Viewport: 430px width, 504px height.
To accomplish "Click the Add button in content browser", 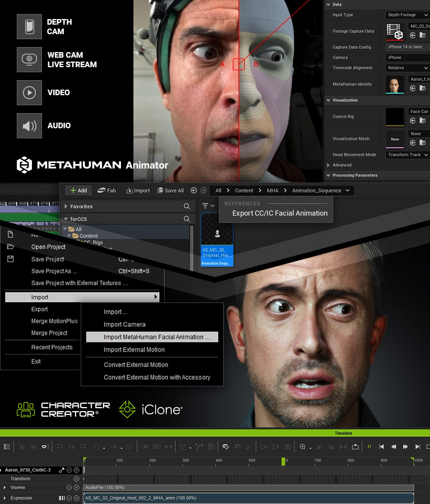I will pyautogui.click(x=78, y=190).
